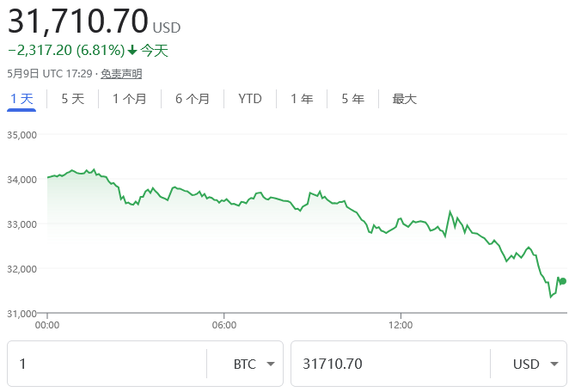569x392 pixels.
Task: Switch to the 1 年 tab
Action: [x=302, y=99]
